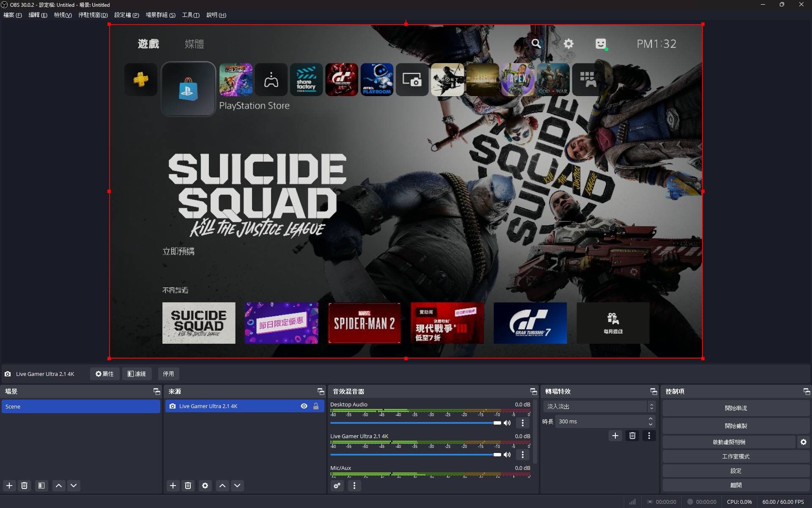
Task: Adjust Live Gamer Ultra 2.1 4K volume slider
Action: click(x=415, y=455)
